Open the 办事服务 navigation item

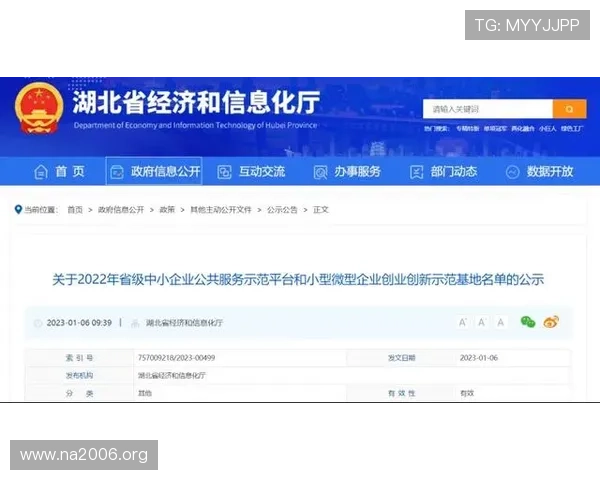tap(347, 171)
